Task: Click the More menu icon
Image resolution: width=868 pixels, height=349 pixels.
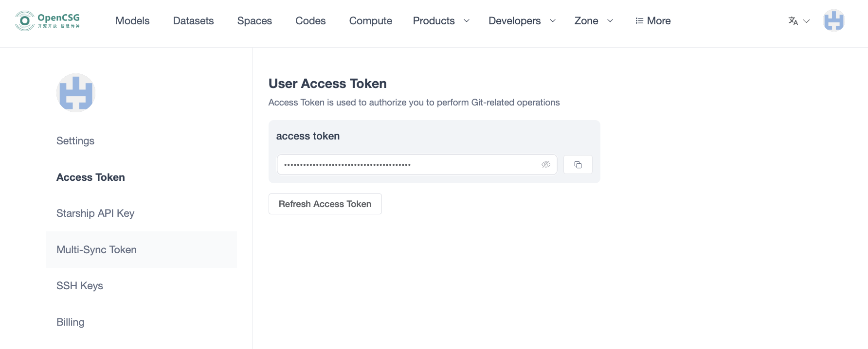Action: click(639, 20)
